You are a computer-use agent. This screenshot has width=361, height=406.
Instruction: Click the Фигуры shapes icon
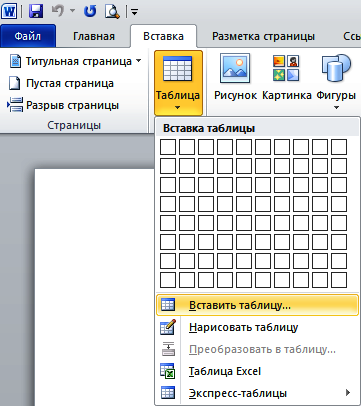pyautogui.click(x=336, y=68)
